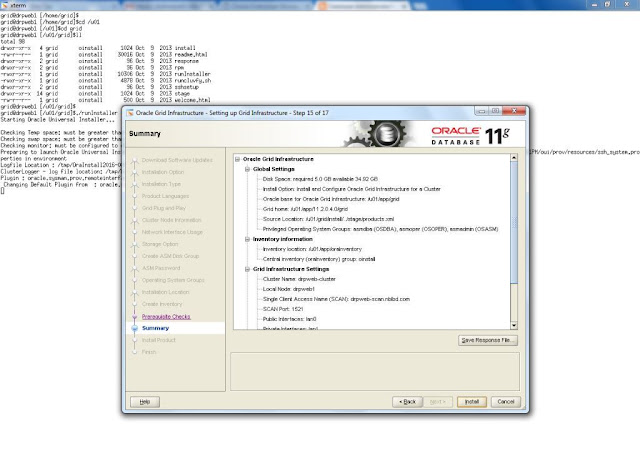Open installer Help
640x456 pixels.
point(145,402)
